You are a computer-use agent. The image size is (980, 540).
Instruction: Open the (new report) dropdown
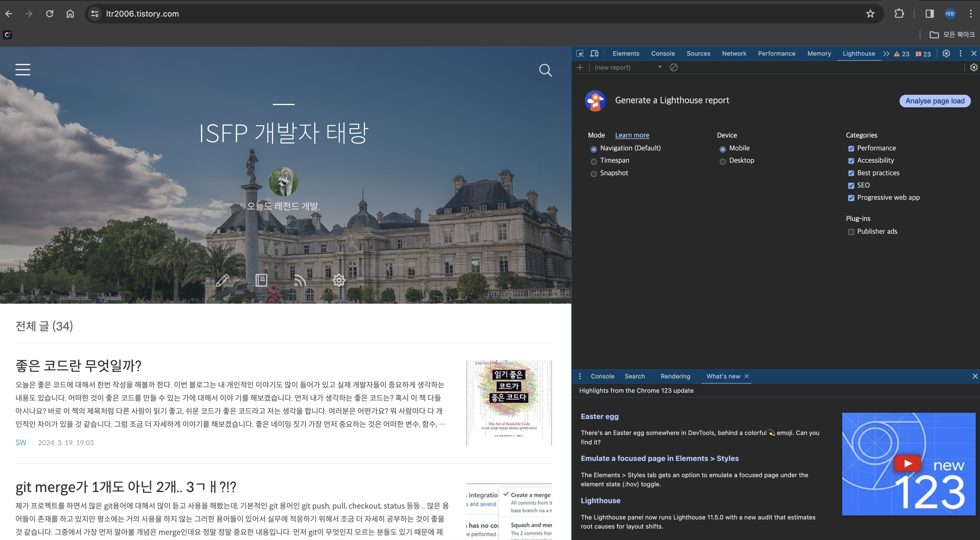628,67
